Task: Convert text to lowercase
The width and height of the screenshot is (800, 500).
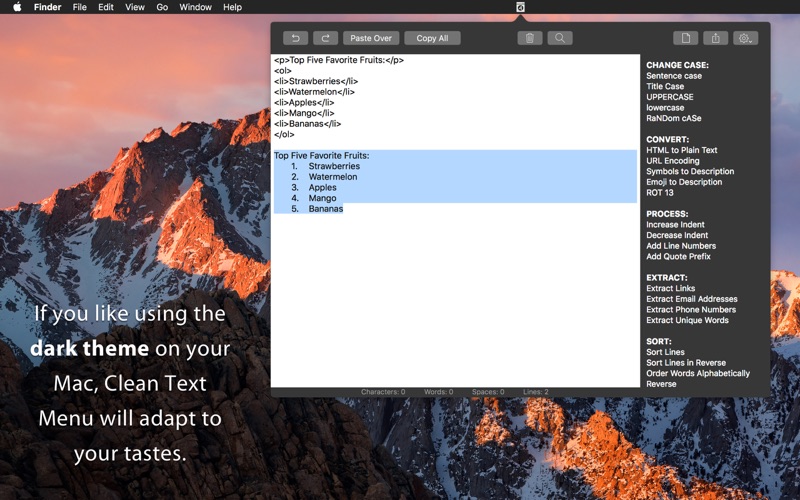Action: coord(665,108)
